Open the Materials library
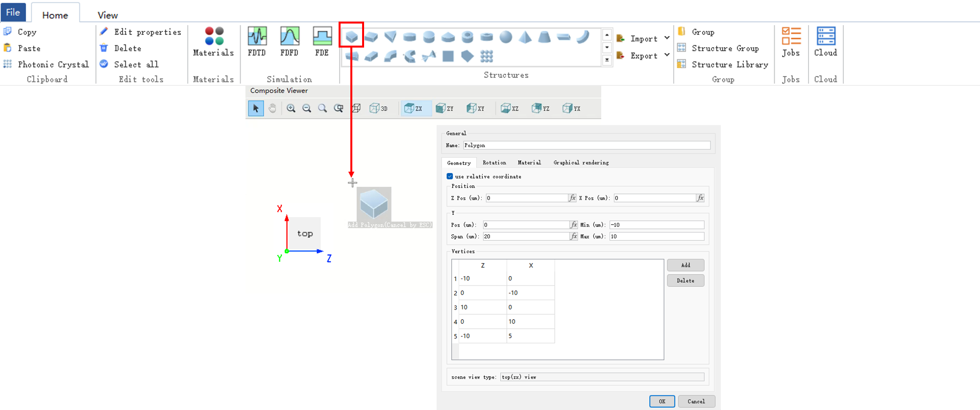Viewport: 980px width, 410px height. (213, 41)
